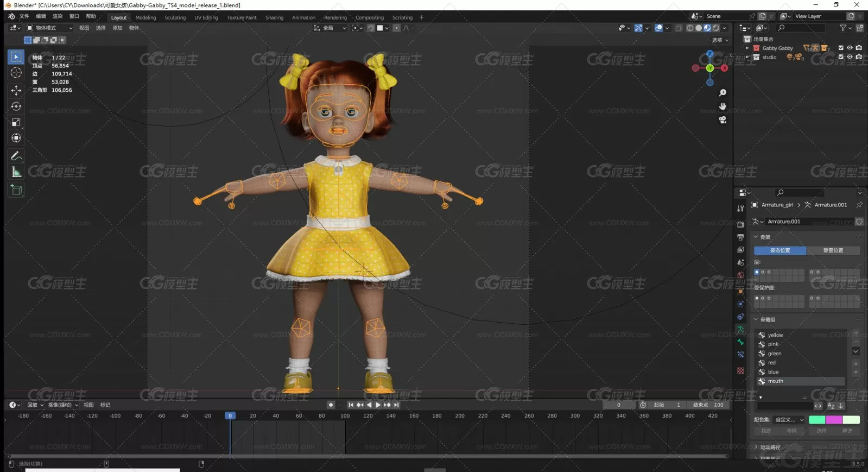Choose the Scale tool
This screenshot has height=472, width=868.
click(x=16, y=122)
